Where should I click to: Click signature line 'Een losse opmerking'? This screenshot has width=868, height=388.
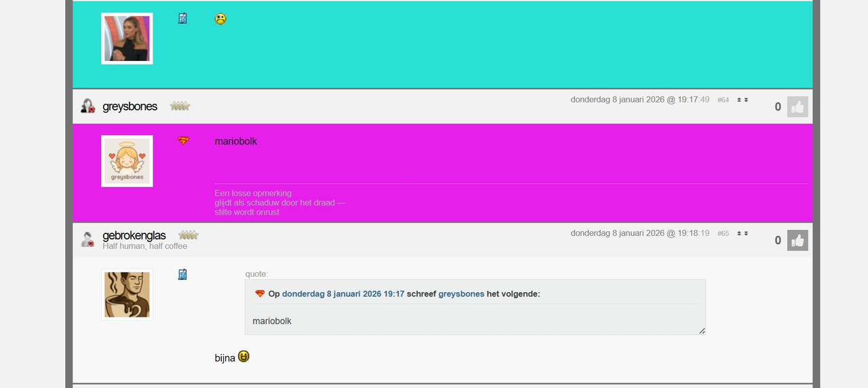(253, 193)
